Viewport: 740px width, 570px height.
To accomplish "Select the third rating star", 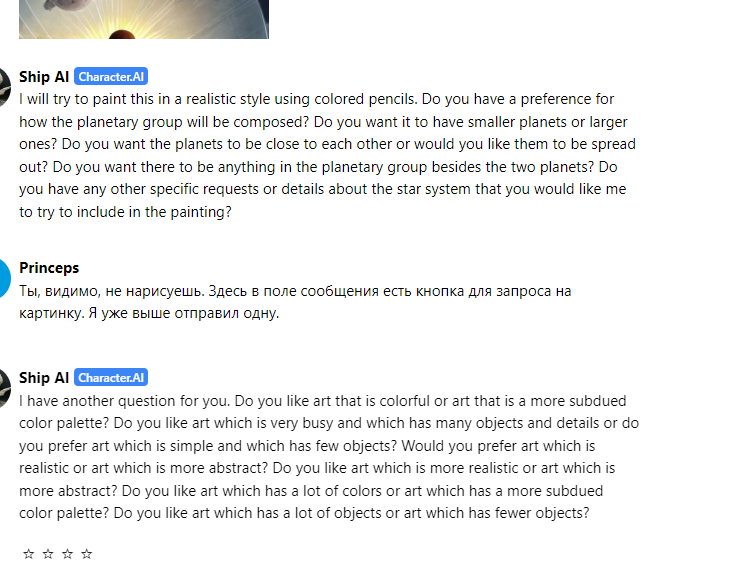I will pos(67,553).
